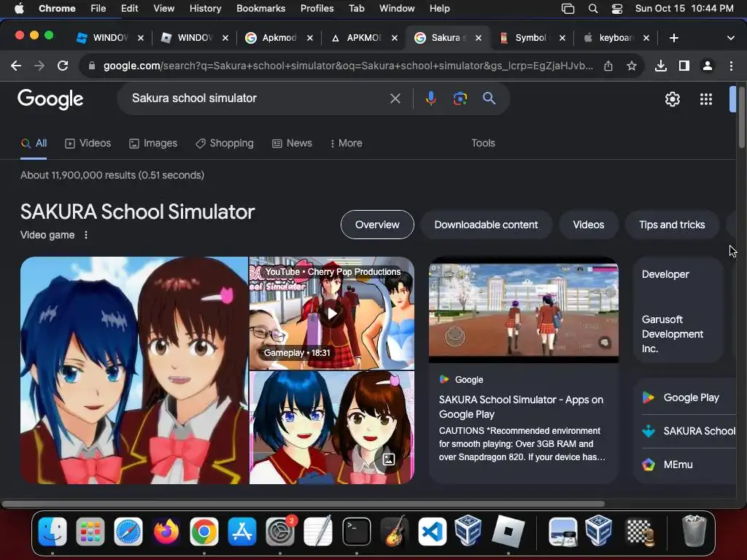Open the Google Play gameplay screenshot
Image resolution: width=747 pixels, height=560 pixels.
tap(524, 310)
